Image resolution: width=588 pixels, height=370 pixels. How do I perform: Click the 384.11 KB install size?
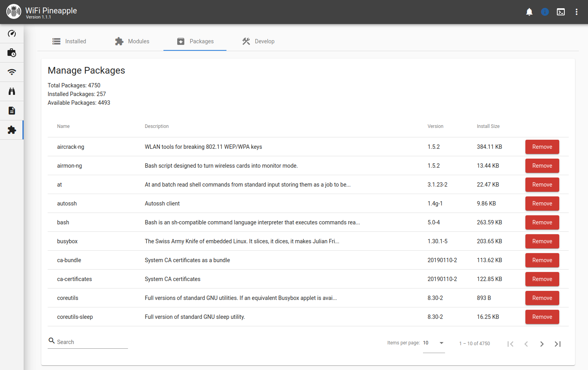490,147
